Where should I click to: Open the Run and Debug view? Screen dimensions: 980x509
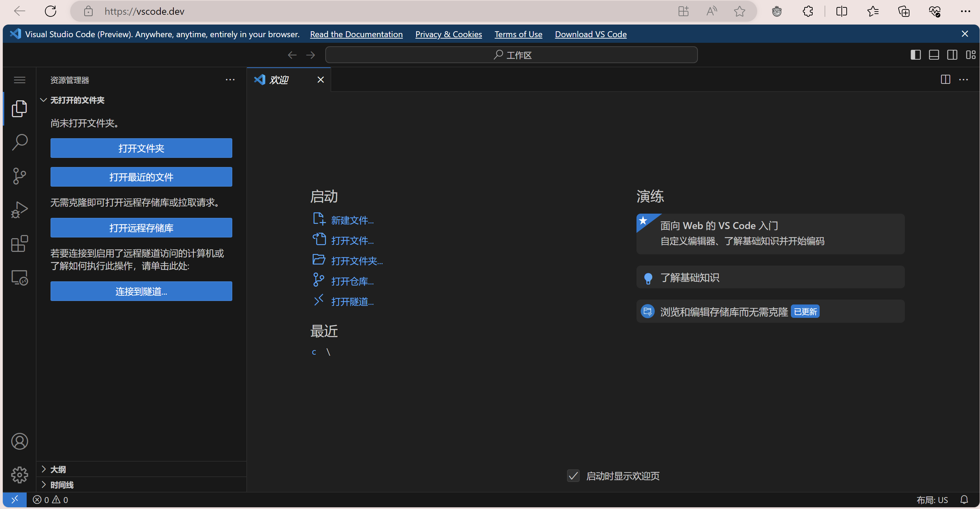click(x=19, y=210)
